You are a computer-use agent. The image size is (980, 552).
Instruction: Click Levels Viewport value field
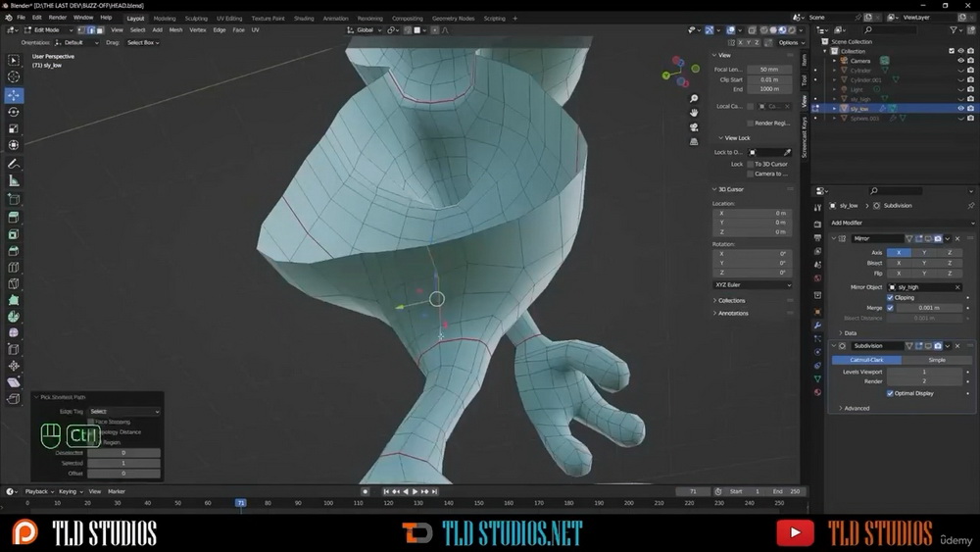(924, 372)
